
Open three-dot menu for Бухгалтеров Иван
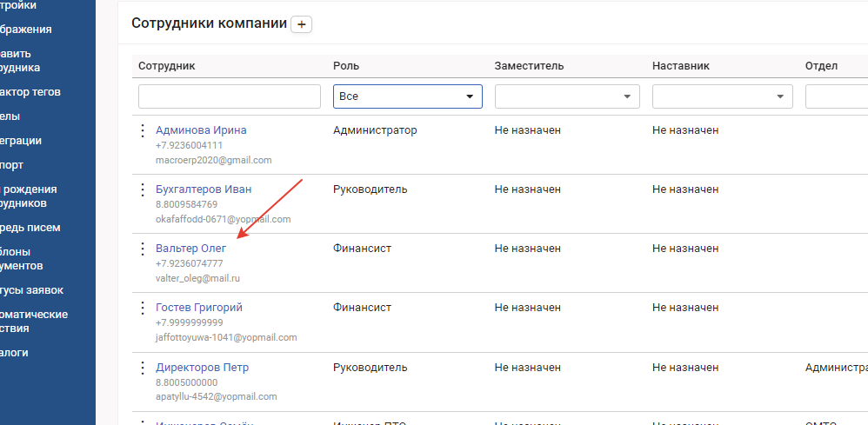142,189
